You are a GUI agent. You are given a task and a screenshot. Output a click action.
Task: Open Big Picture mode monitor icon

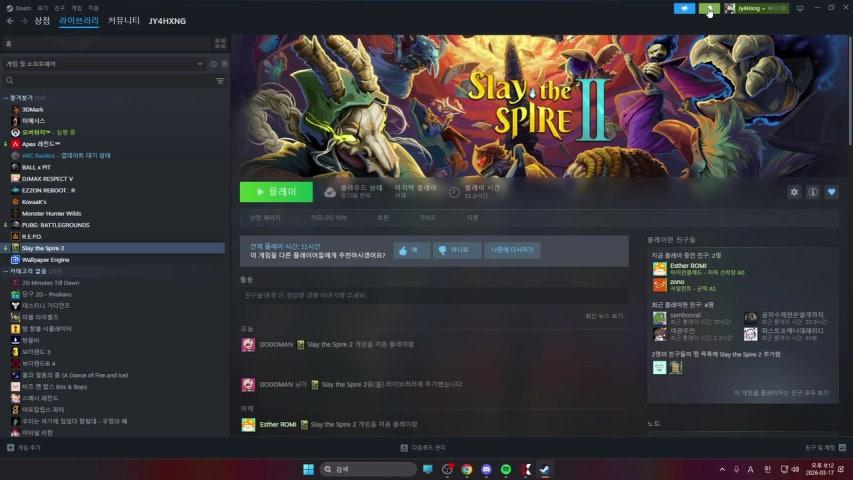[x=800, y=8]
